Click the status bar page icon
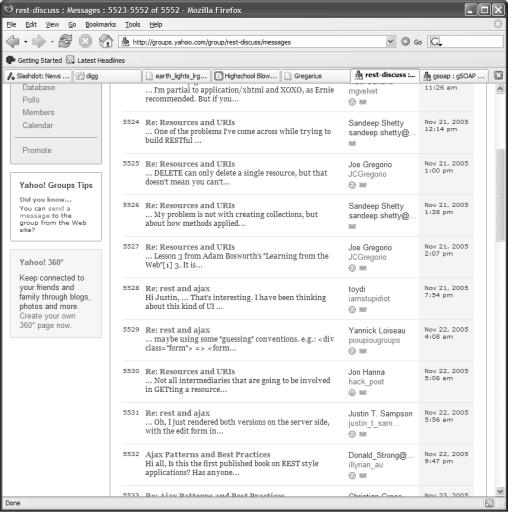This screenshot has width=508, height=512. click(x=489, y=503)
